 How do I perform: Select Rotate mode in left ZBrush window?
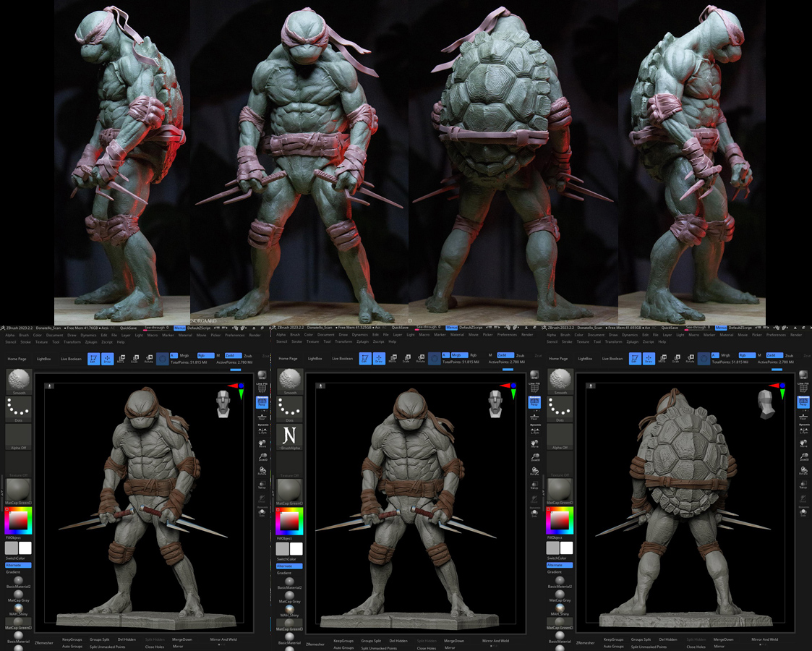(149, 358)
